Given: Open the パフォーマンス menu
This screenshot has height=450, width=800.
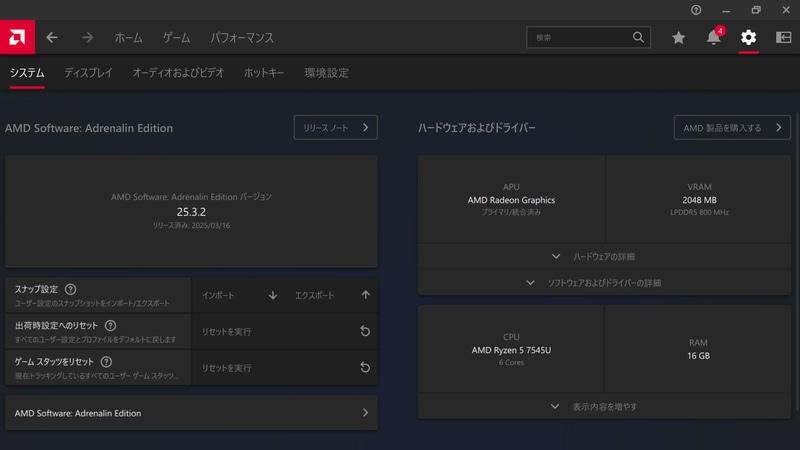Looking at the screenshot, I should pos(242,37).
